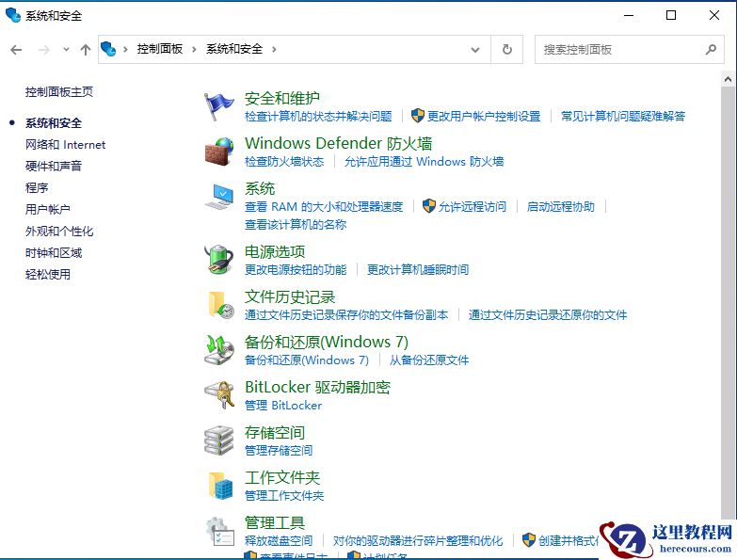The width and height of the screenshot is (737, 560).
Task: Open 时钟和区域 category in sidebar
Action: point(54,253)
